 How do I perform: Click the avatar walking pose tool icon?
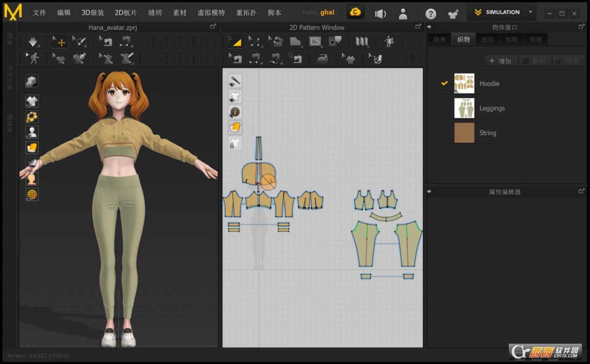[33, 58]
